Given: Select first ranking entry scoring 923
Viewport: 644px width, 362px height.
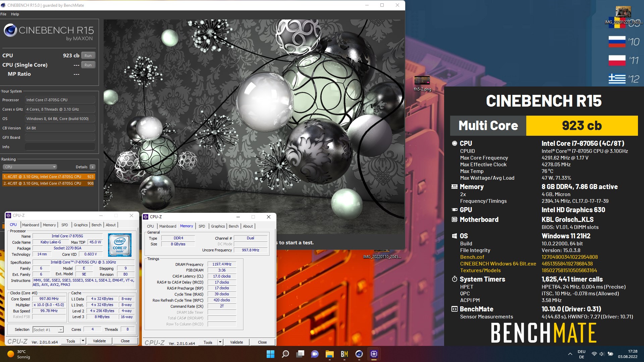Looking at the screenshot, I should click(x=49, y=177).
